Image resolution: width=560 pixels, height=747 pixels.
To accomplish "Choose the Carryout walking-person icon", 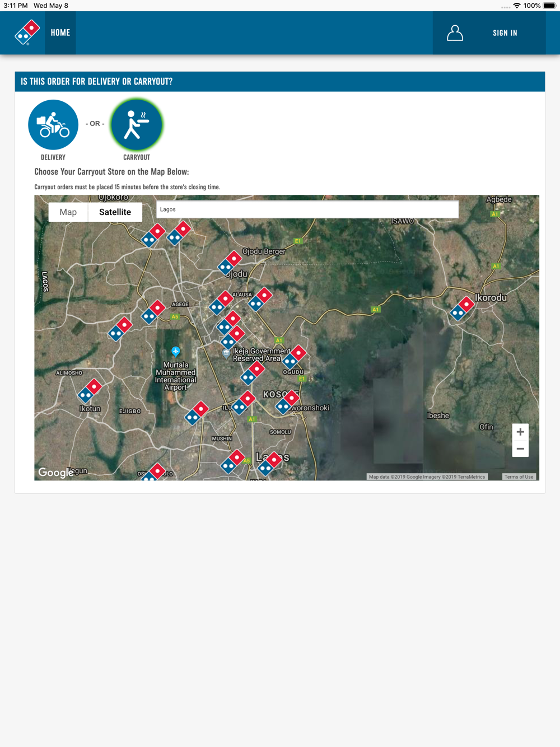I will [136, 125].
